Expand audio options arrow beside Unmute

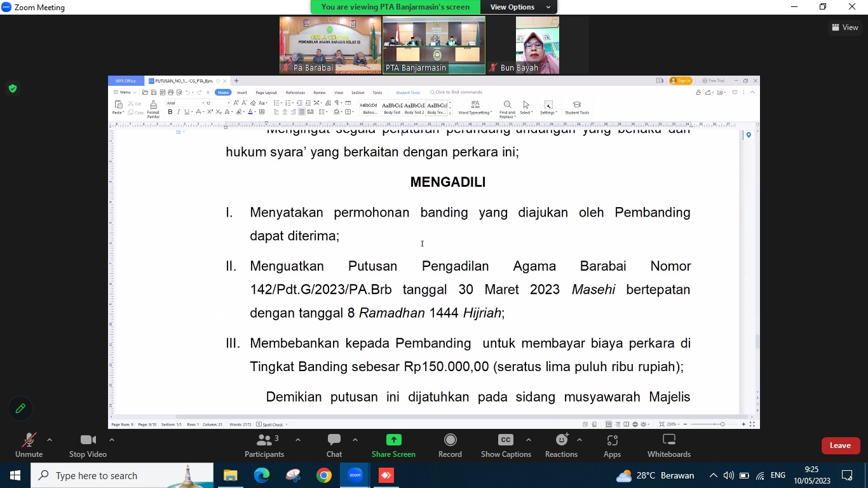click(x=50, y=440)
